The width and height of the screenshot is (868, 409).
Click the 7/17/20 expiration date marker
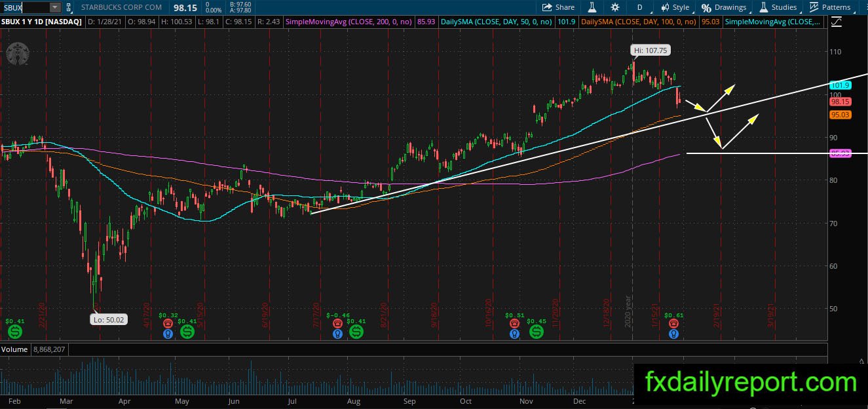317,316
